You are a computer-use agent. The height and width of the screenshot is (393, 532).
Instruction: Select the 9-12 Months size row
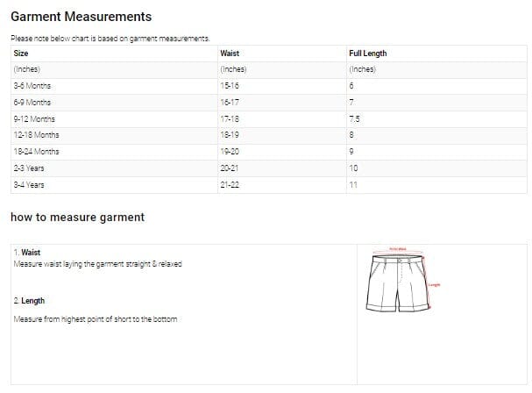34,118
